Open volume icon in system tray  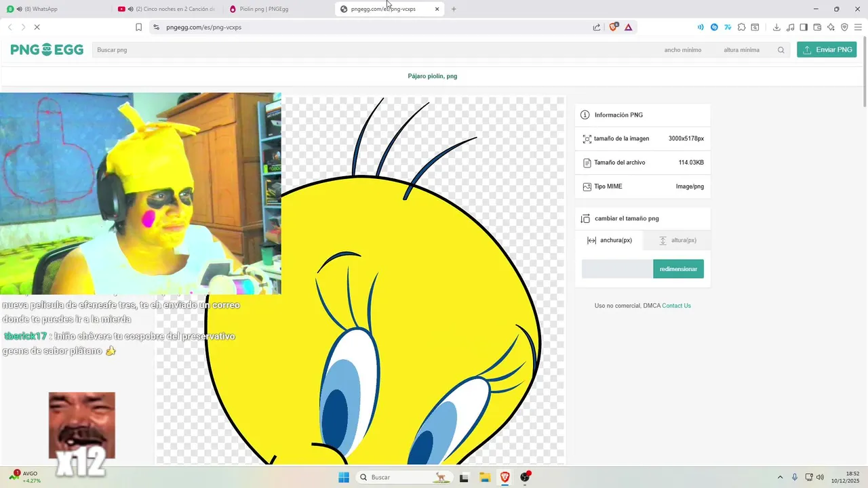820,477
